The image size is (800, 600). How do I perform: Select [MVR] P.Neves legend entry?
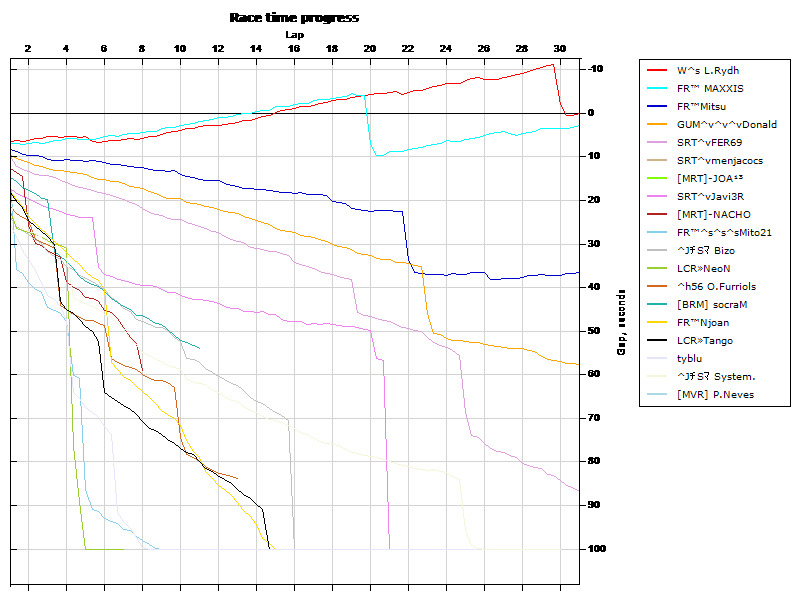(715, 394)
